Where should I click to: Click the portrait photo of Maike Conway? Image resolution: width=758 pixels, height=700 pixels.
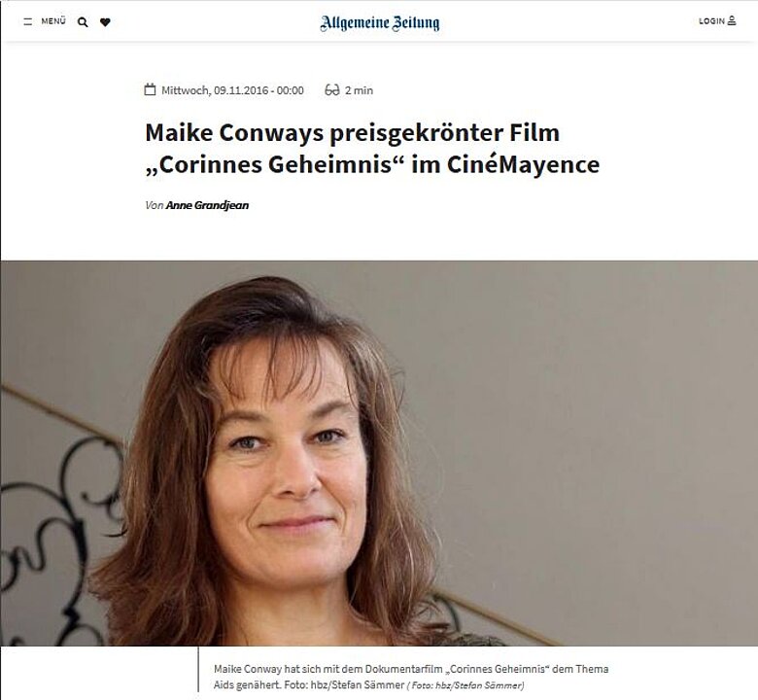[x=379, y=453]
